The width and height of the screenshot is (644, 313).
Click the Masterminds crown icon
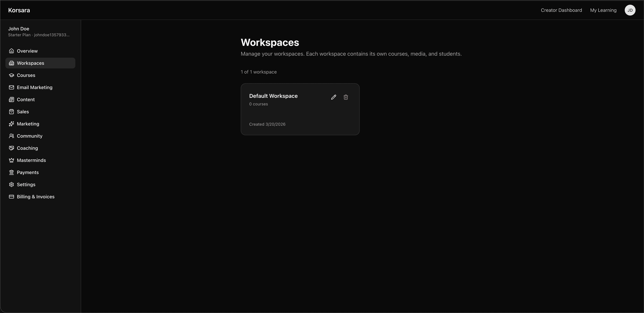11,160
